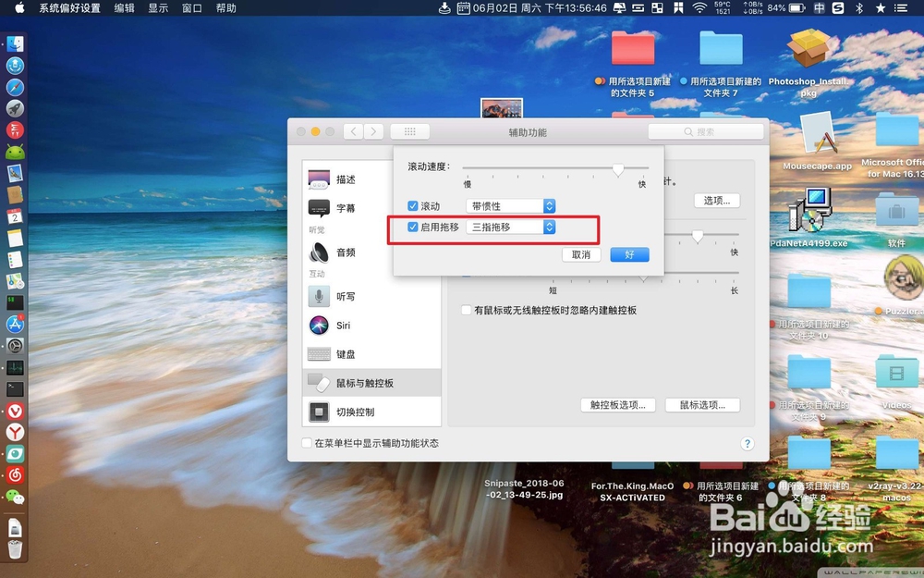The image size is (924, 578).
Task: Select the 描述 sidebar item in Accessibility
Action: (x=346, y=178)
